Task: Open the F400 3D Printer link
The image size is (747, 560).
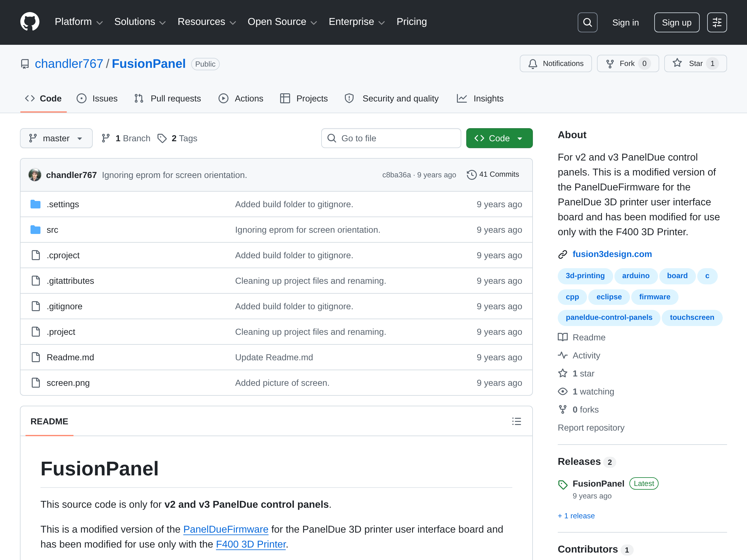Action: [x=251, y=544]
